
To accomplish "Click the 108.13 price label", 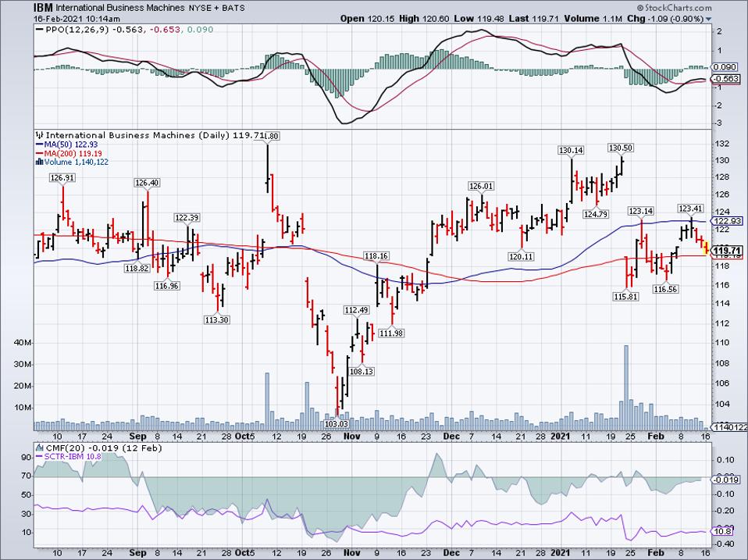I will [x=362, y=371].
